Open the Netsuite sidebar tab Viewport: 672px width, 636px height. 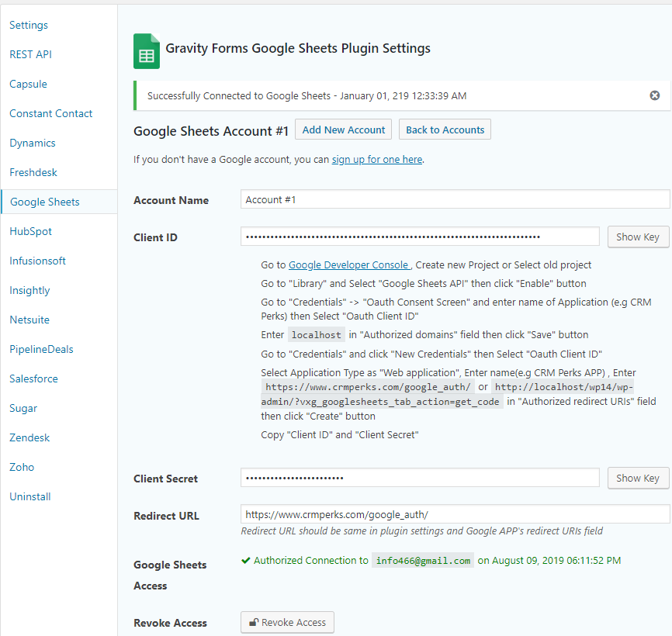[x=29, y=320]
